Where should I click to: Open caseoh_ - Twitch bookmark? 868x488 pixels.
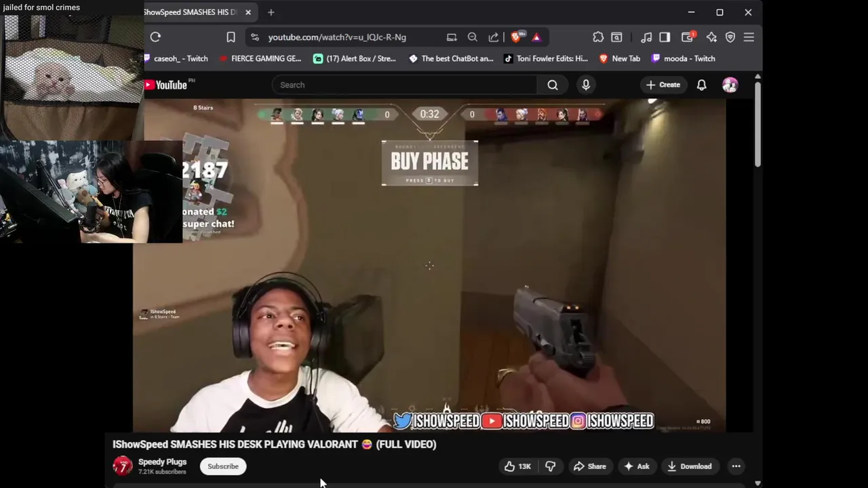pos(176,58)
